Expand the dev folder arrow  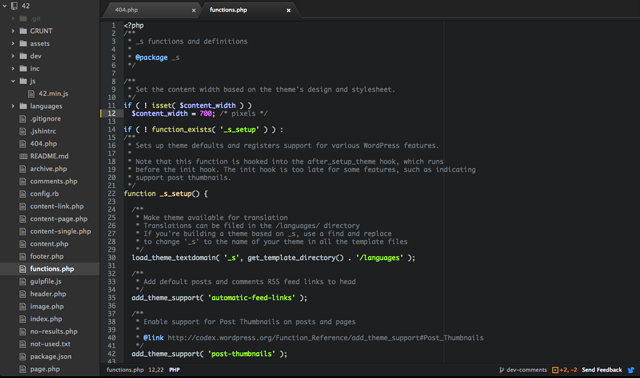click(13, 56)
